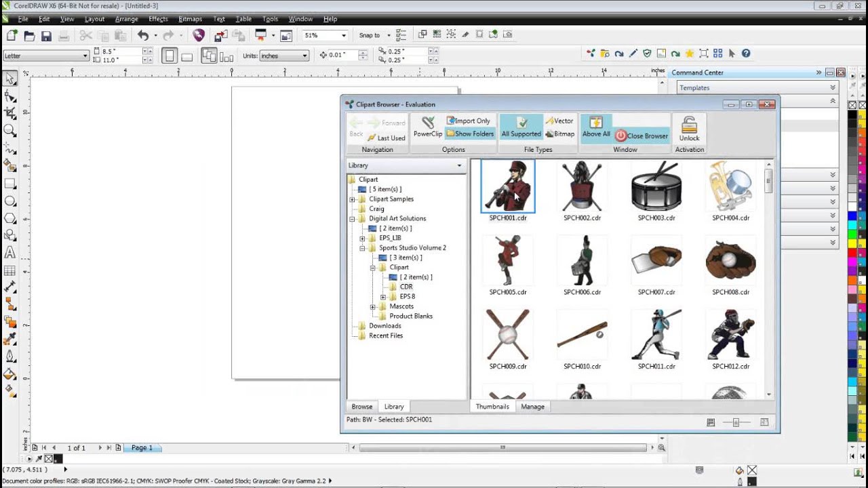Click the yellow star icon in toolbar
The image size is (868, 488).
pyautogui.click(x=690, y=54)
